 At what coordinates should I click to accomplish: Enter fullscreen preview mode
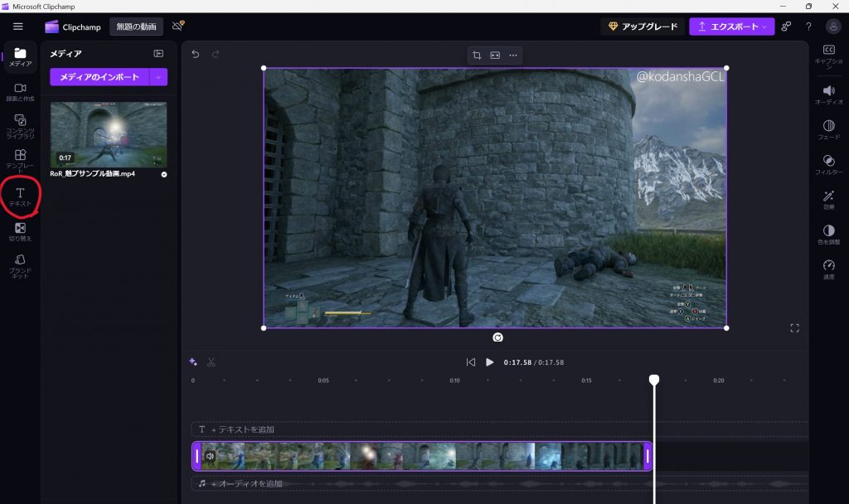coord(794,328)
